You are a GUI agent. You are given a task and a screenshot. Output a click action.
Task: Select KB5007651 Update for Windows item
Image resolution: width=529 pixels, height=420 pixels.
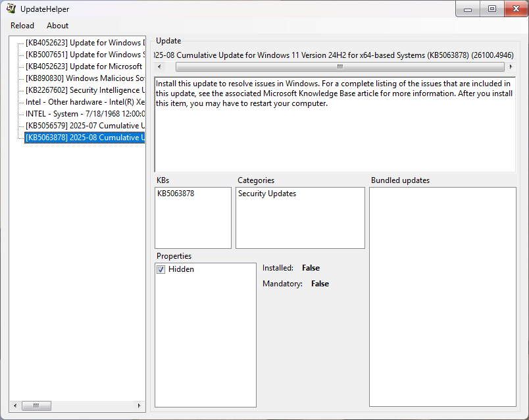83,55
